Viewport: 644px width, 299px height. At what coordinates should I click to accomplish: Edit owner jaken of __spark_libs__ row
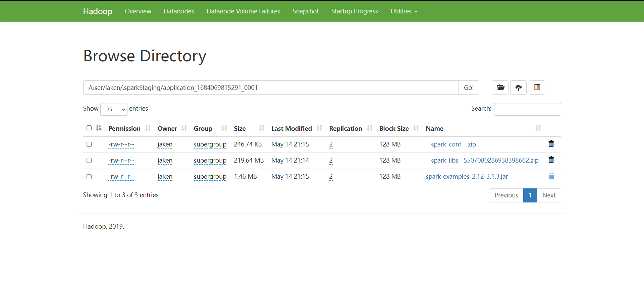(x=165, y=161)
